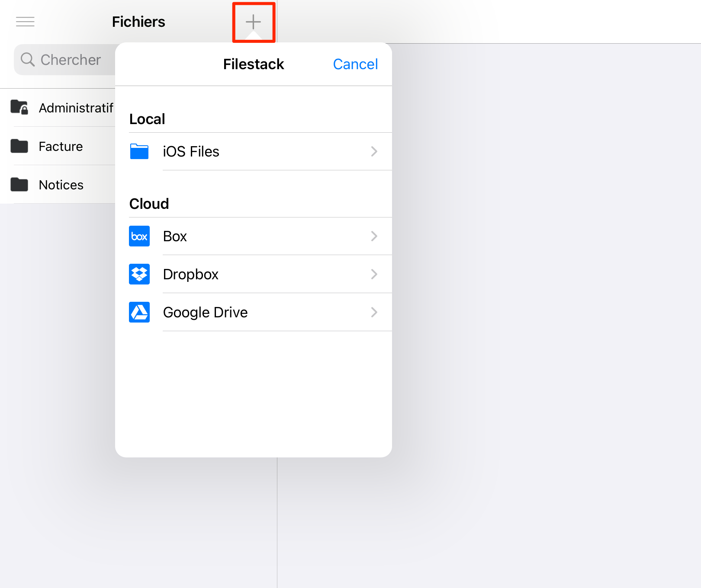This screenshot has height=588, width=701.
Task: Click the Google Drive logo icon
Action: [139, 312]
